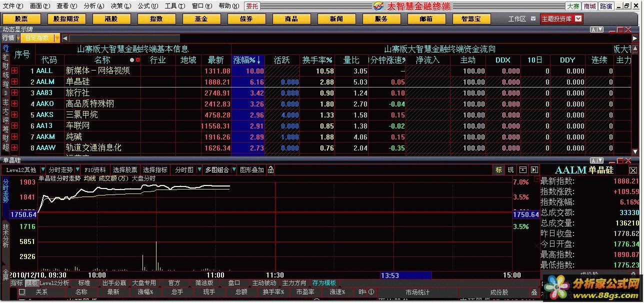Open the 分析 menu

pos(93,6)
